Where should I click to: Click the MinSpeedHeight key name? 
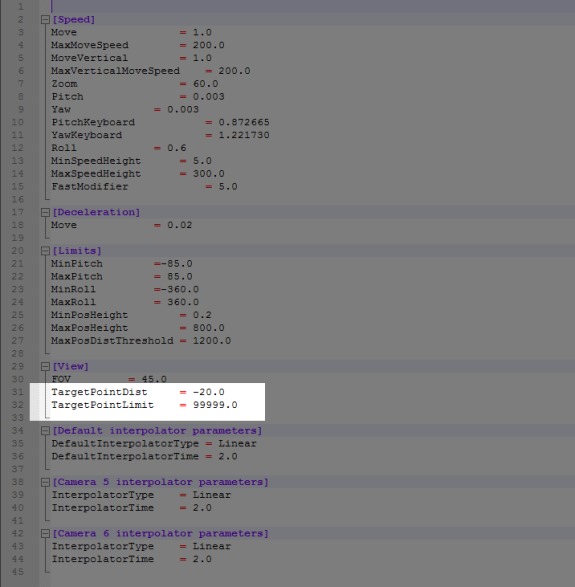pos(96,161)
